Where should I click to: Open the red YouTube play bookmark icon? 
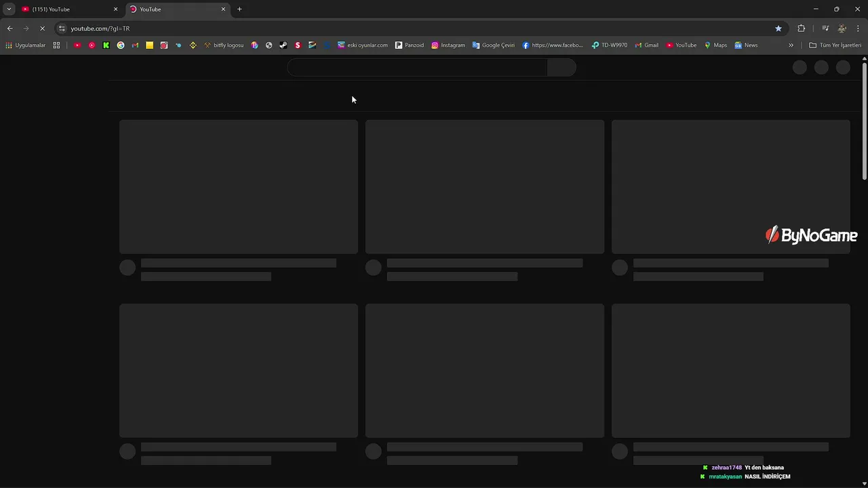click(x=77, y=45)
